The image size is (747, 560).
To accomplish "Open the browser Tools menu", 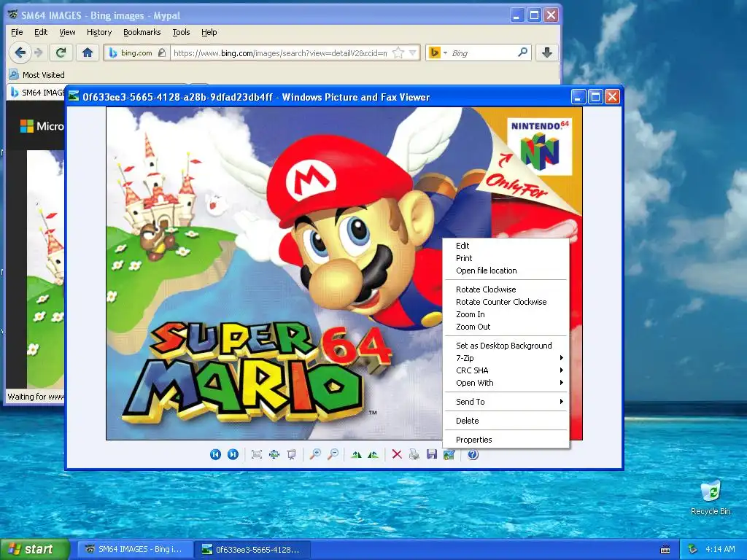I will click(x=181, y=32).
